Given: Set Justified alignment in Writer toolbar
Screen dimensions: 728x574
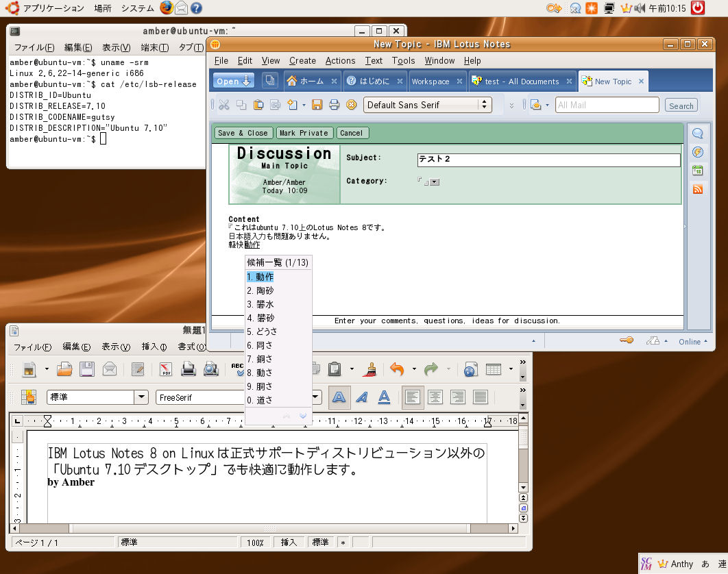Looking at the screenshot, I should (480, 397).
